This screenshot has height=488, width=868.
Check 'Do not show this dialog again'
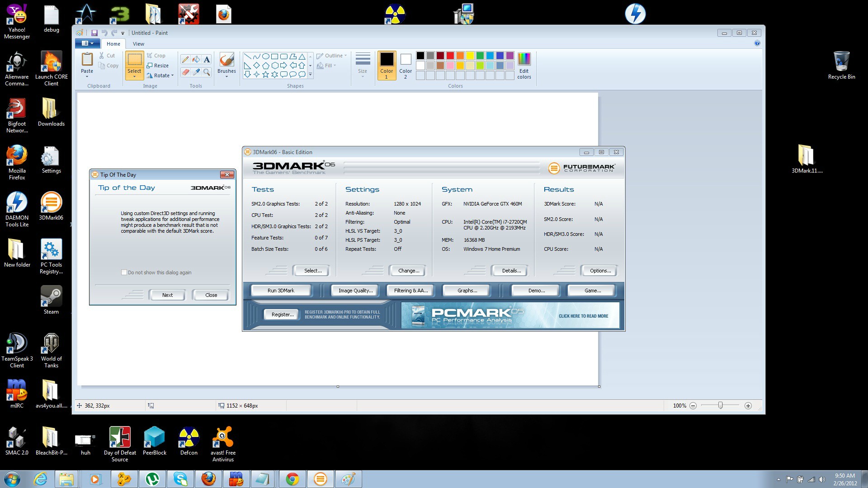[124, 272]
